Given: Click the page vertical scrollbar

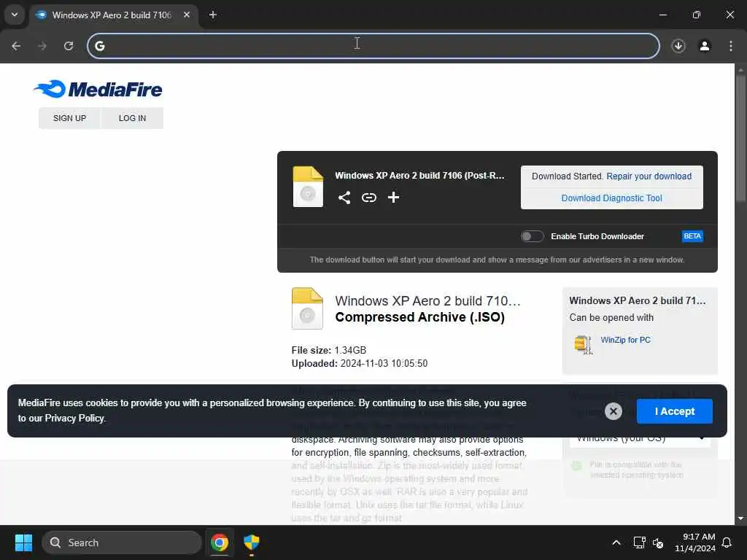Looking at the screenshot, I should pos(740,138).
